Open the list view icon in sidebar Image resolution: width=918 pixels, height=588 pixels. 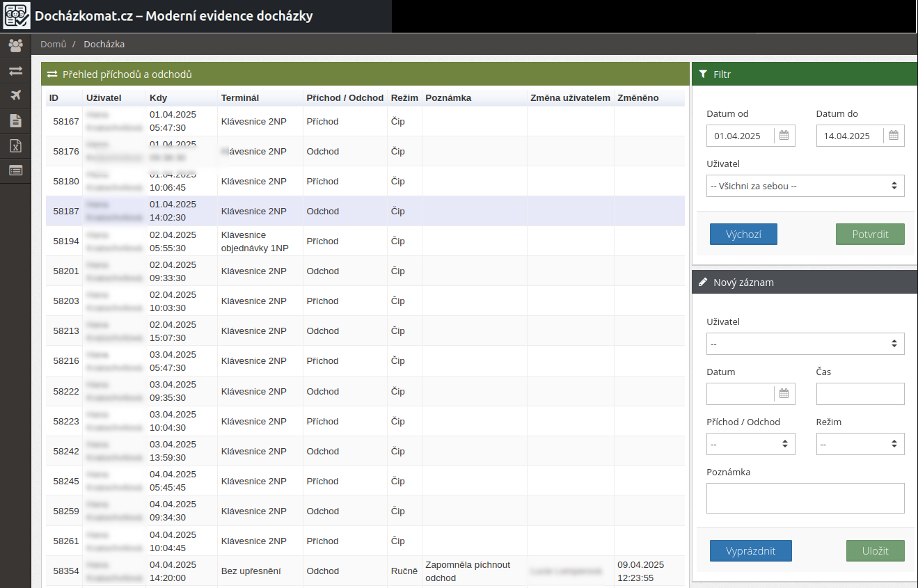click(15, 171)
